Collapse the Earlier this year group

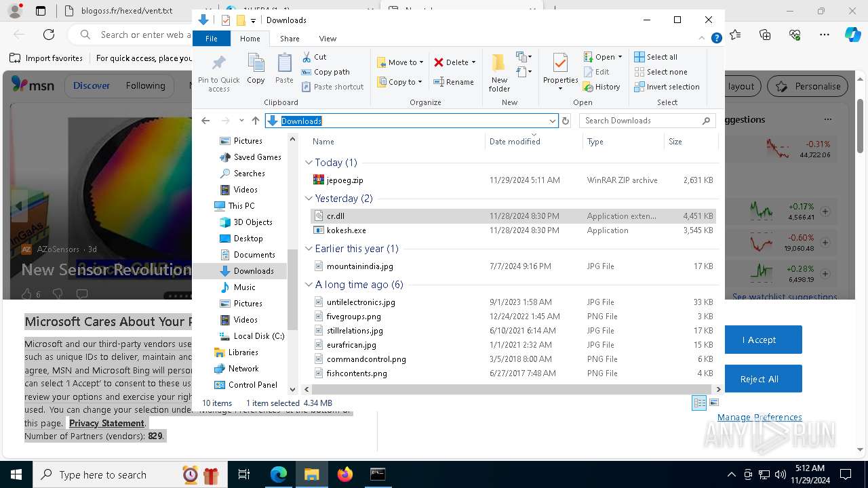point(309,249)
